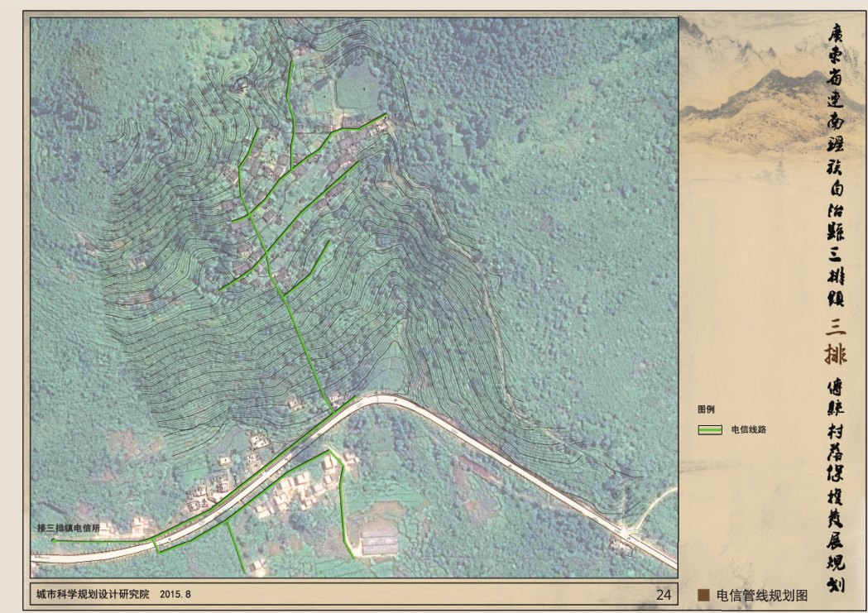Select the 图例 legend heading
Screen dimensions: 868x613
(706, 409)
